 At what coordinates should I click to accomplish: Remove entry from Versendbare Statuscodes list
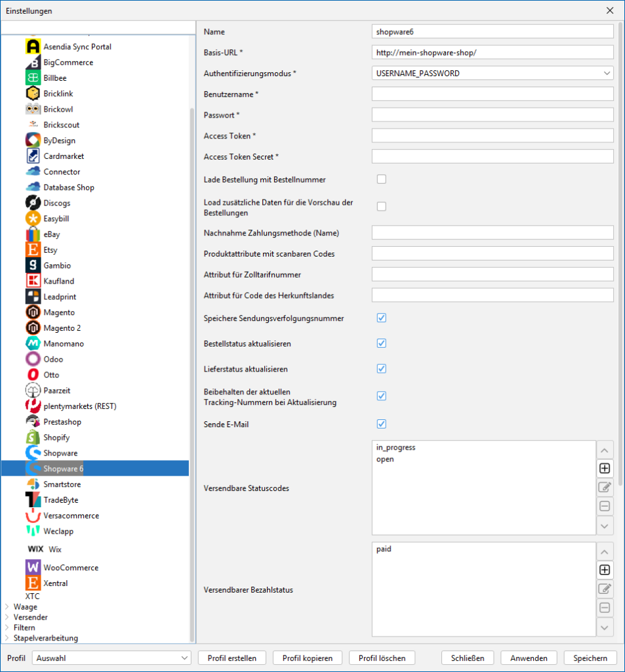pos(605,506)
